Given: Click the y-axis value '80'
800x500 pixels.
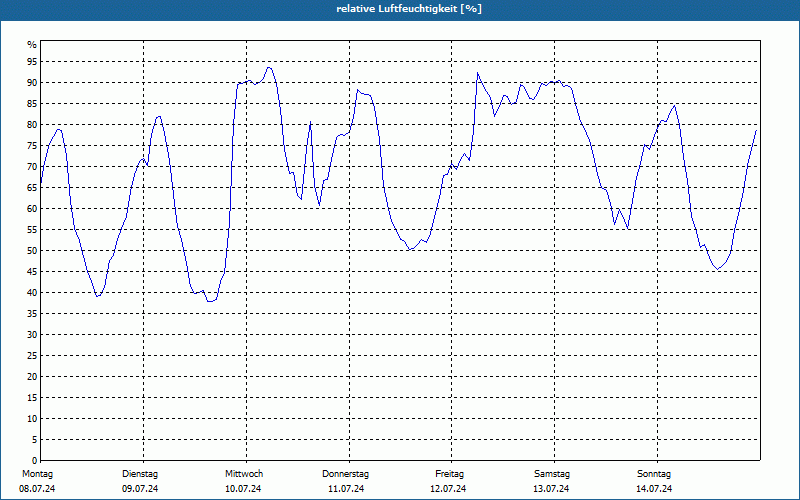Looking at the screenshot, I should tap(32, 124).
